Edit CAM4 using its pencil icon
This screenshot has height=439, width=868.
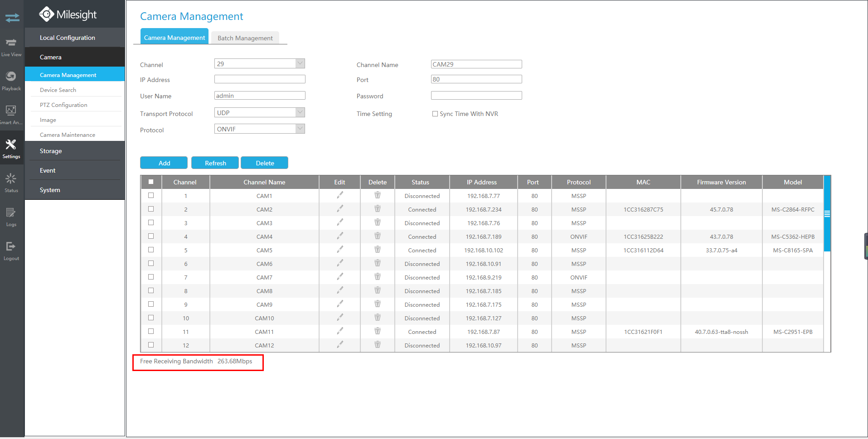coord(340,236)
